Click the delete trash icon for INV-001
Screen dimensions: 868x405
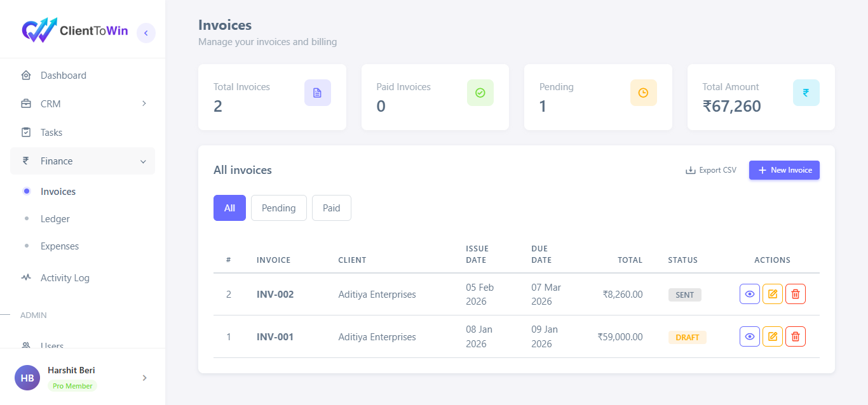pos(796,336)
